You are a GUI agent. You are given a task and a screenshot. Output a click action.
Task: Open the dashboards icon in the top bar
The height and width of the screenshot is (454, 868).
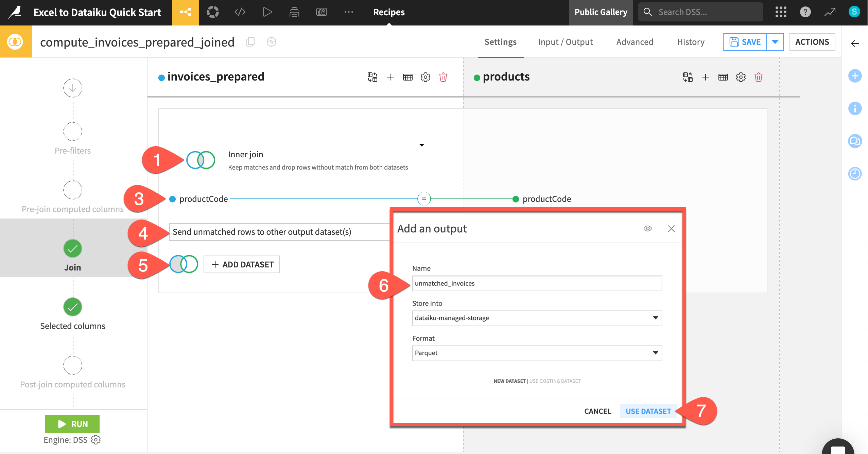pos(321,12)
